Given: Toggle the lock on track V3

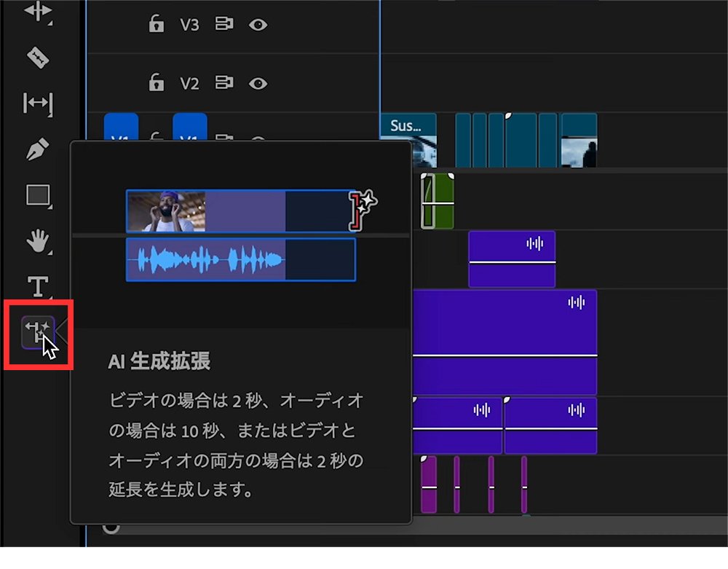Looking at the screenshot, I should pyautogui.click(x=156, y=25).
